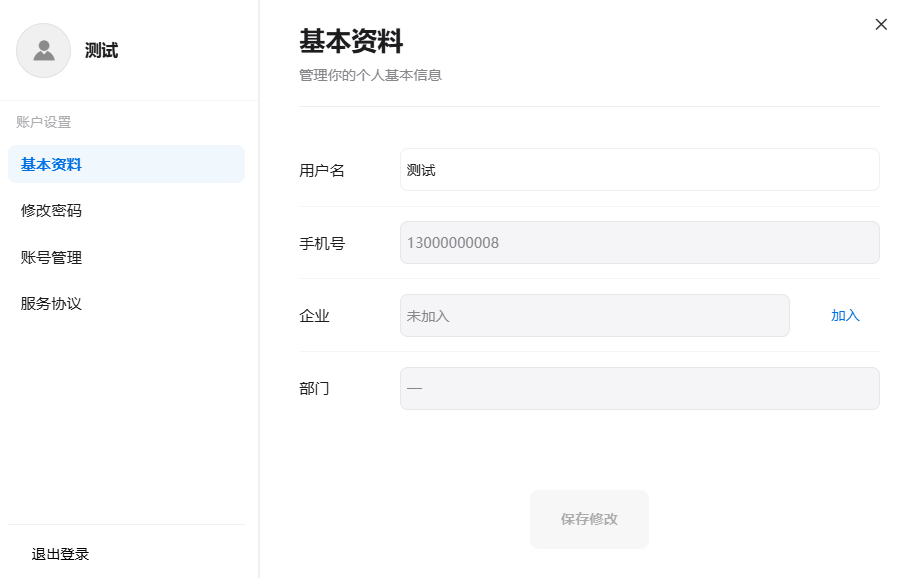Click the 基本资料 page heading

[351, 41]
